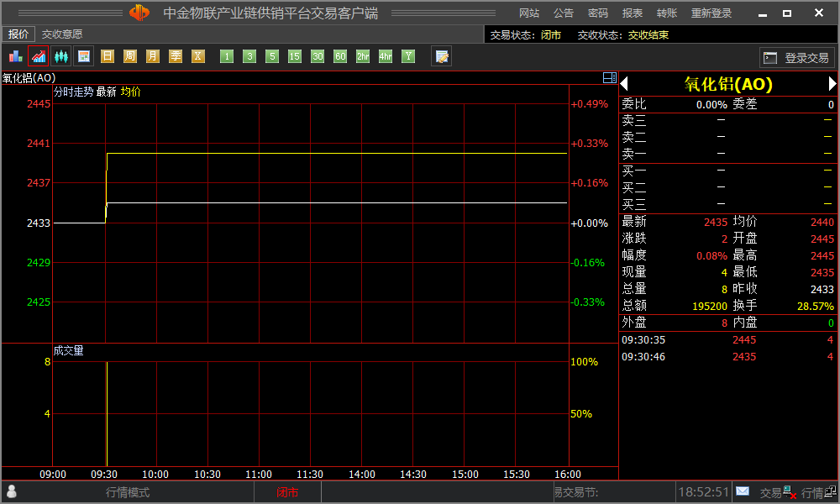Open 报表 menu item
Viewport: 840px width, 504px height.
pos(633,13)
